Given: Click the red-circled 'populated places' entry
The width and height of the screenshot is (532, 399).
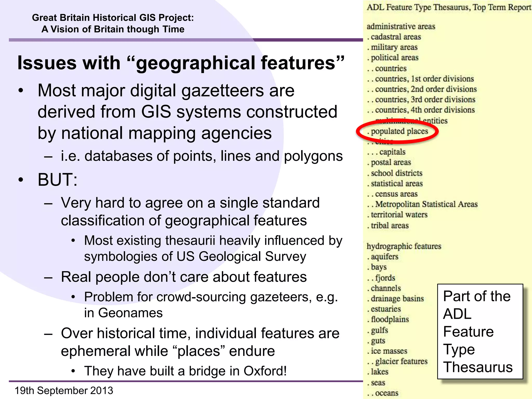Looking at the screenshot, I should pyautogui.click(x=399, y=131).
